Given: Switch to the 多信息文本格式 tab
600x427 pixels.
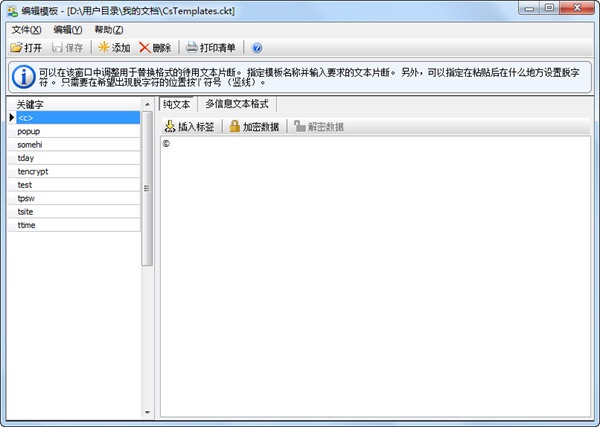Looking at the screenshot, I should tap(237, 104).
